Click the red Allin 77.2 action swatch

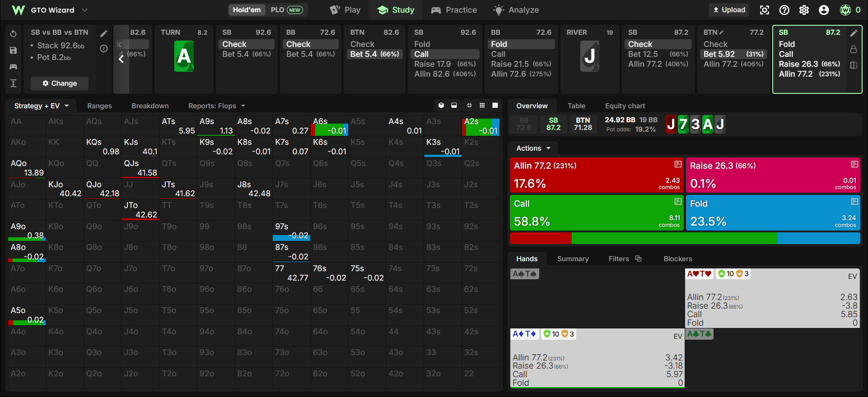point(597,175)
